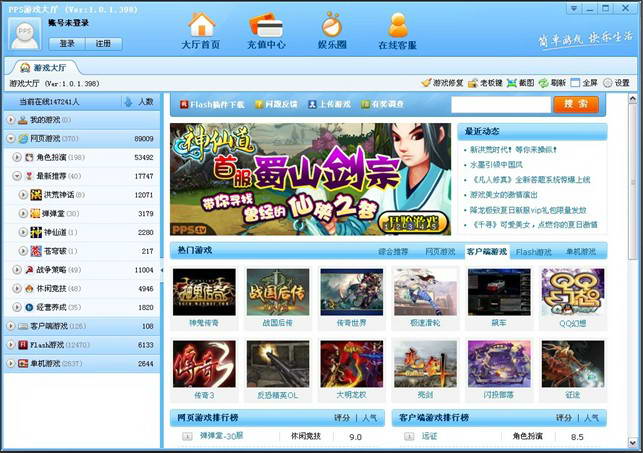Image resolution: width=643 pixels, height=453 pixels.
Task: Select 单机游戏 in the sidebar list
Action: [x=82, y=364]
